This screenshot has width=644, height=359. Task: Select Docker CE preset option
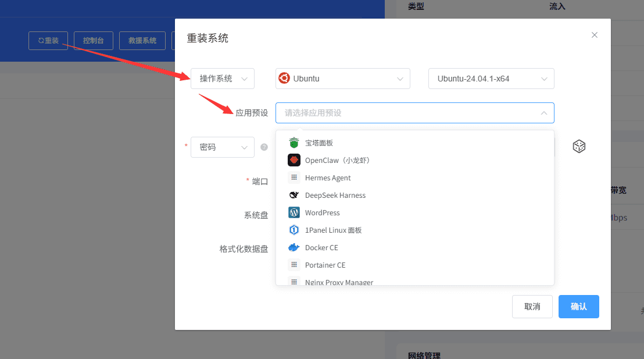[x=415, y=247]
